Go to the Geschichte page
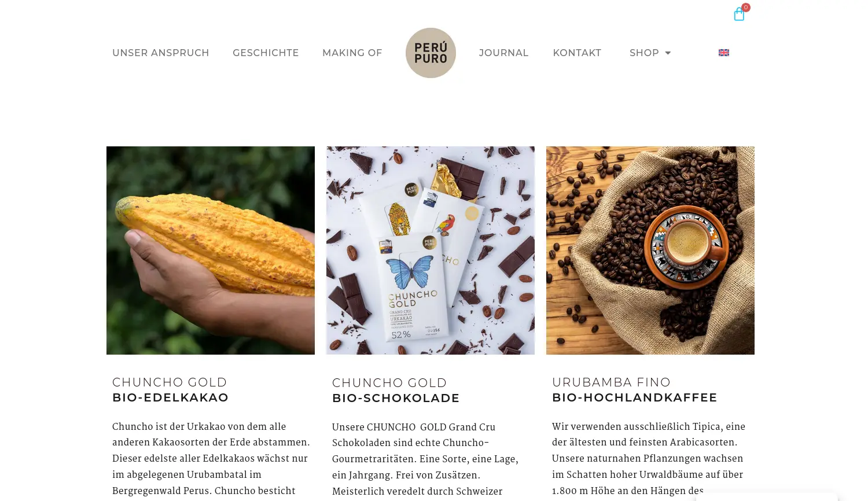The width and height of the screenshot is (868, 501). pos(266,53)
